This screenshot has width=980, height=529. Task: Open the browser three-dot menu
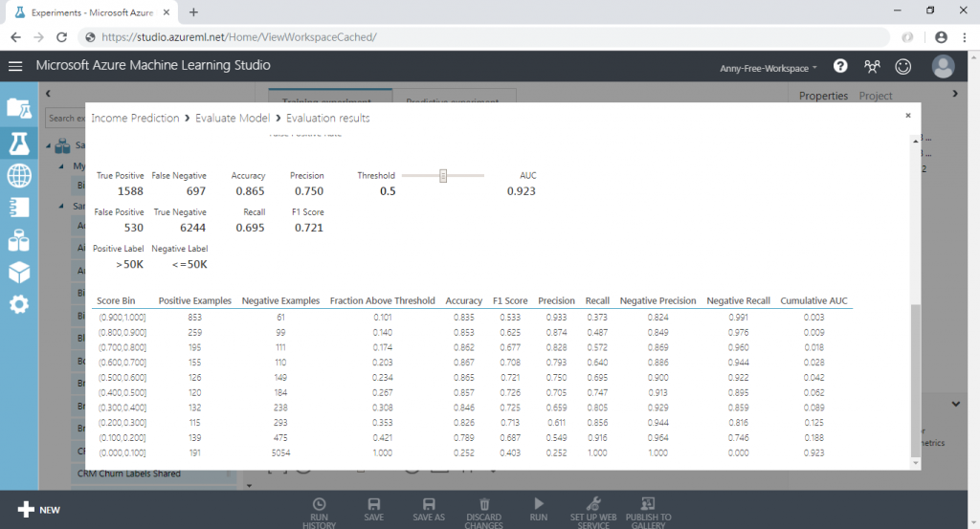coord(965,37)
